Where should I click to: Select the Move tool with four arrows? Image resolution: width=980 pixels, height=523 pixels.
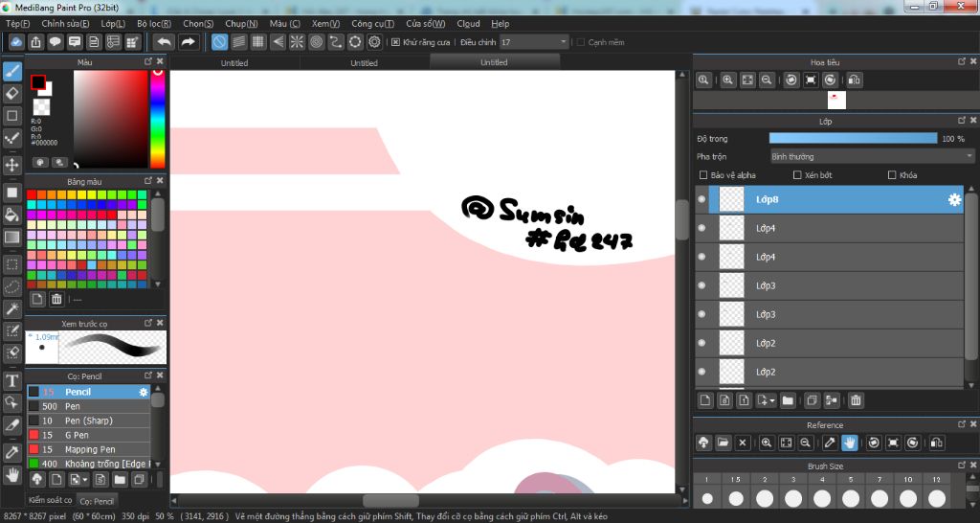(x=11, y=165)
